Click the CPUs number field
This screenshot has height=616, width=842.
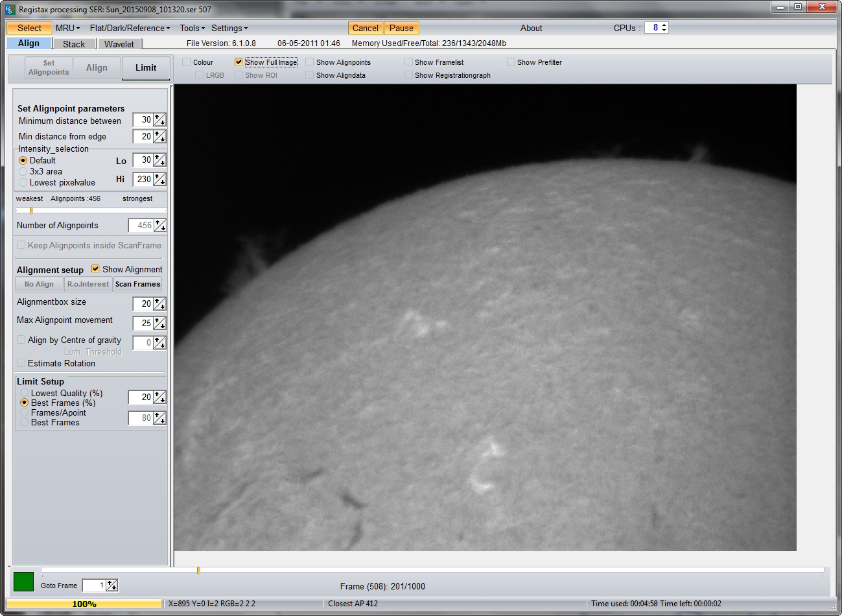click(652, 28)
